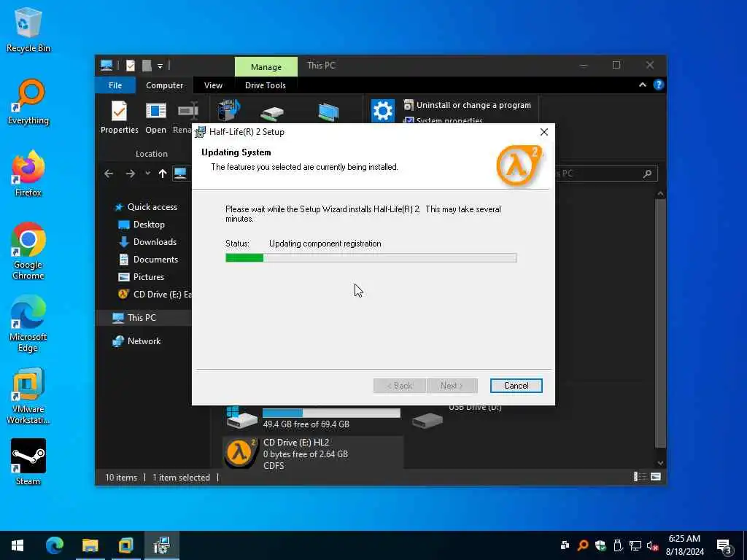Click the Explorer search box
Image resolution: width=747 pixels, height=560 pixels.
(x=606, y=174)
